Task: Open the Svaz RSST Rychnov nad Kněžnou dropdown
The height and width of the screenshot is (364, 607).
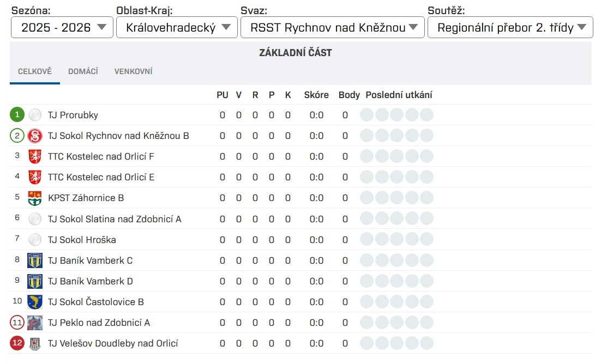Action: [332, 28]
